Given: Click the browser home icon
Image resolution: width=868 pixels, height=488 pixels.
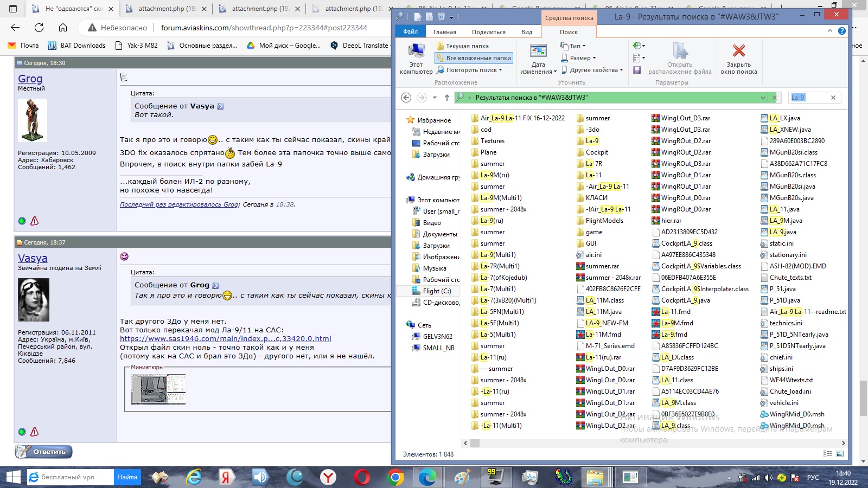Looking at the screenshot, I should [63, 28].
